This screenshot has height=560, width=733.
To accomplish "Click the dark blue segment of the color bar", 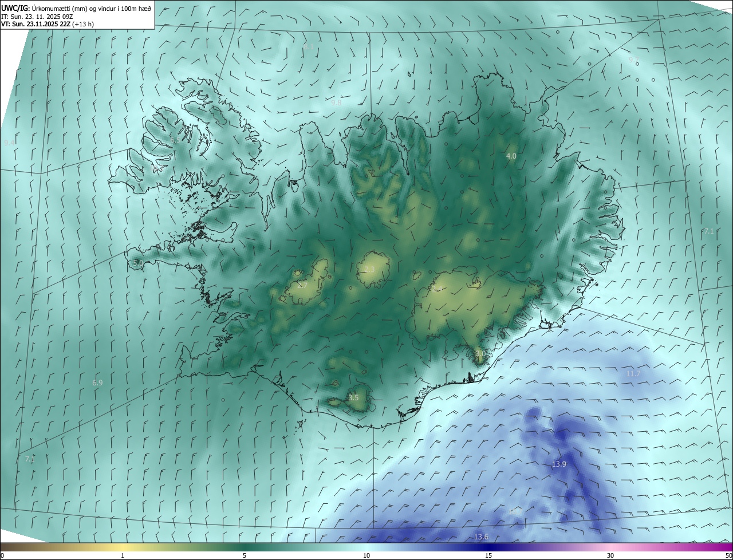I will pos(488,547).
